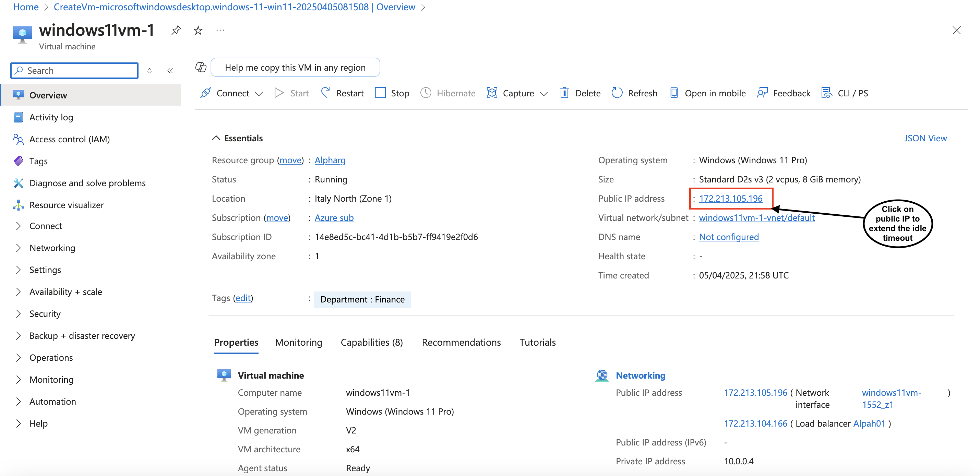
Task: Click public IP 172.213.105.196 in Essentials
Action: coord(730,199)
